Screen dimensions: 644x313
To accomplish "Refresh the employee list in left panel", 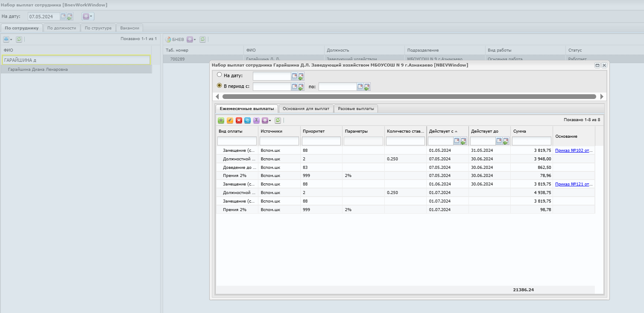I will click(19, 39).
